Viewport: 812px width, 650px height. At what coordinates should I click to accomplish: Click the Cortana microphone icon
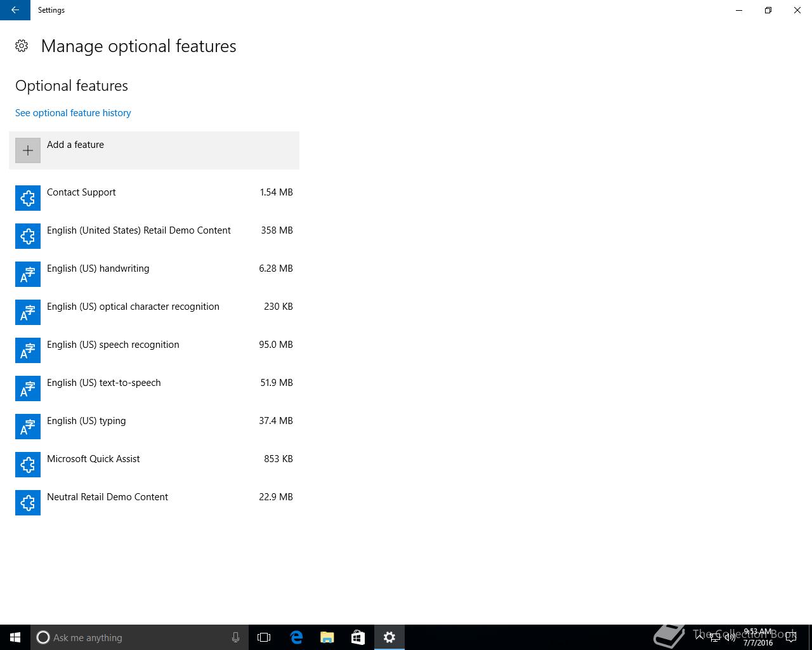pos(235,637)
